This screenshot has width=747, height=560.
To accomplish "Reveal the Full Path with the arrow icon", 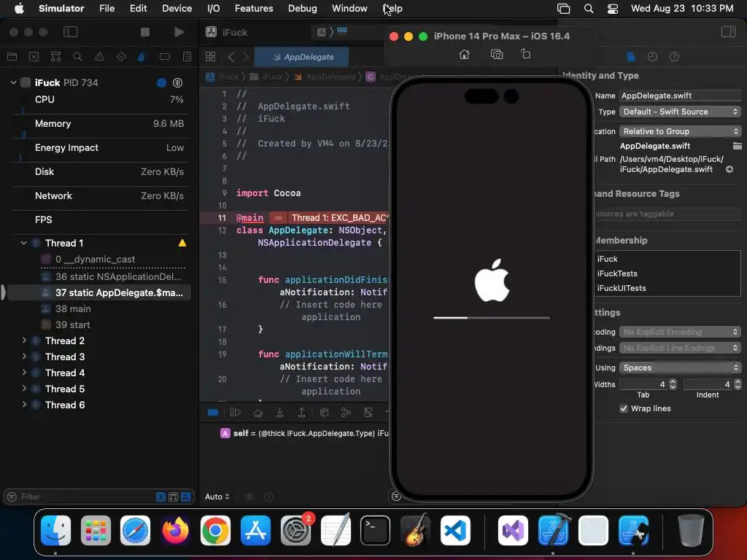I will (x=729, y=169).
